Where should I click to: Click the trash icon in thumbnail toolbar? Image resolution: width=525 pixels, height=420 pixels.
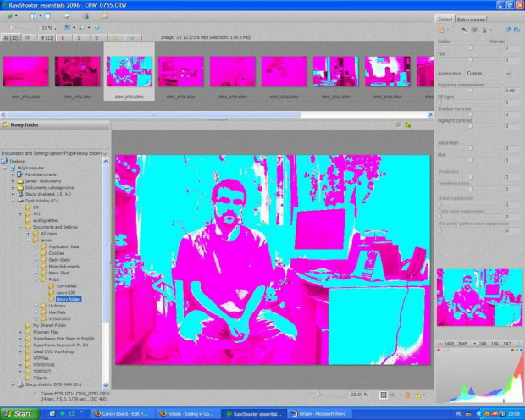click(97, 27)
